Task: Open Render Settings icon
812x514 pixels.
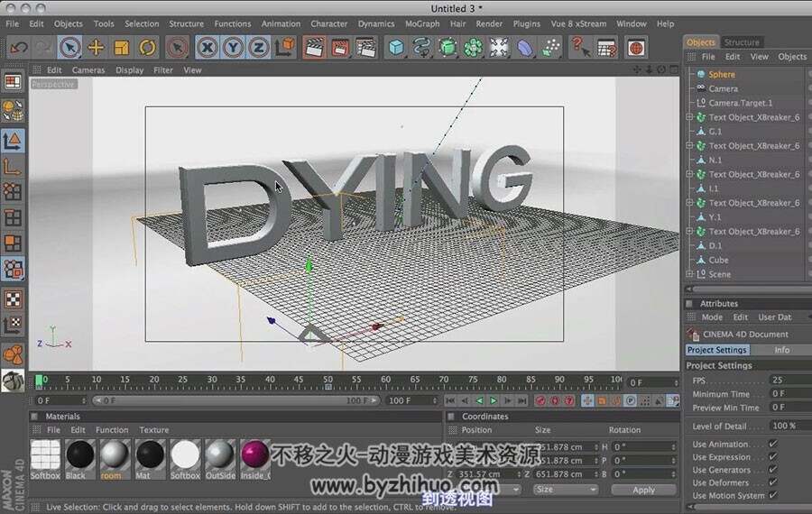Action: 366,48
